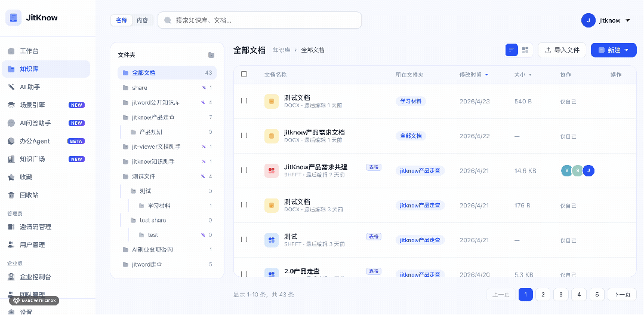644x315 pixels.
Task: Sort by 修改时间 column
Action: point(473,75)
